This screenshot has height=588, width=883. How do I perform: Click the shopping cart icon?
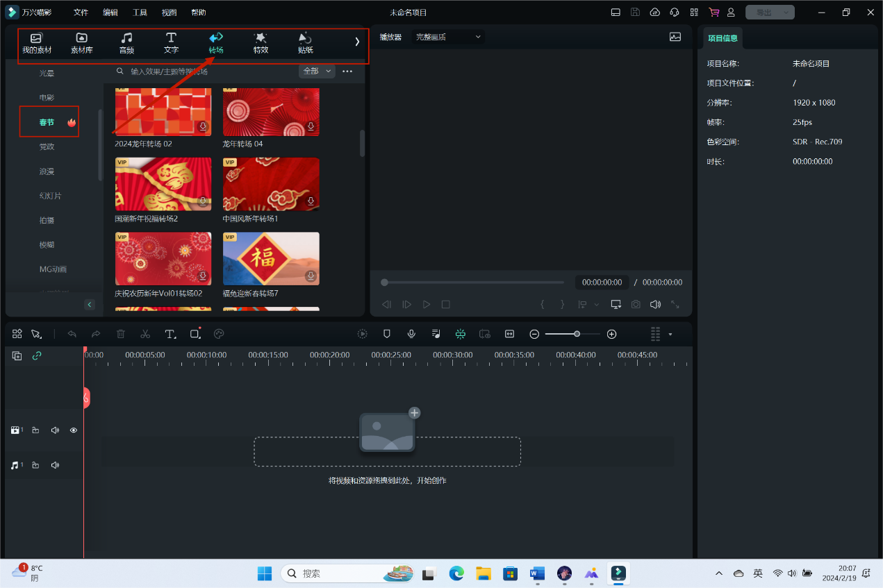[x=713, y=12]
